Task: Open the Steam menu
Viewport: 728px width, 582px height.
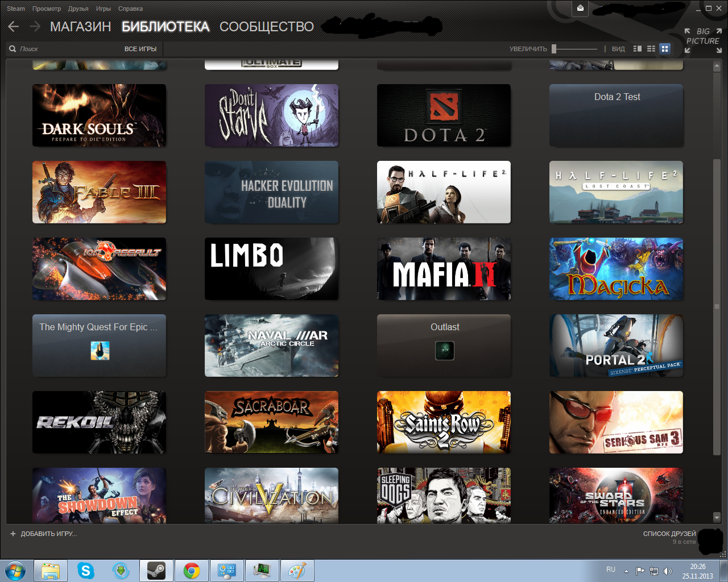Action: pos(16,9)
